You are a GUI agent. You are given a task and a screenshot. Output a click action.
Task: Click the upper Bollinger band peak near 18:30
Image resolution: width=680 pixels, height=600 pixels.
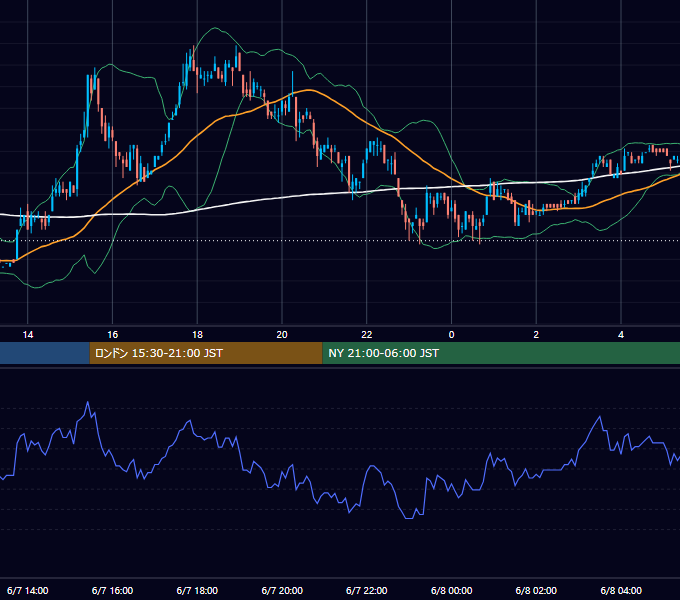(x=214, y=28)
